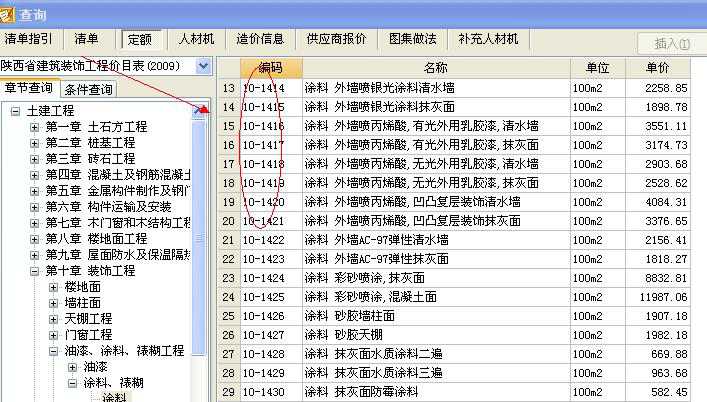Expand 第一章 土石方工程 tree node

click(35, 127)
